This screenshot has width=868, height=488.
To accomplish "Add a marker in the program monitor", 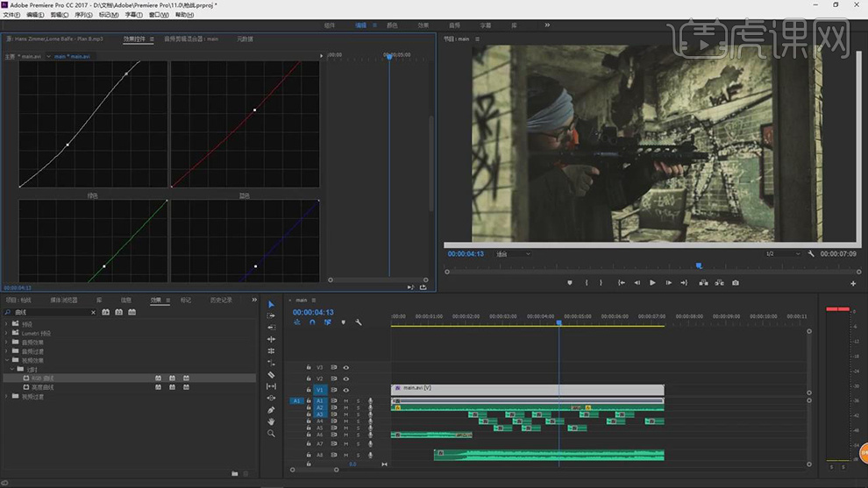I will coord(569,283).
